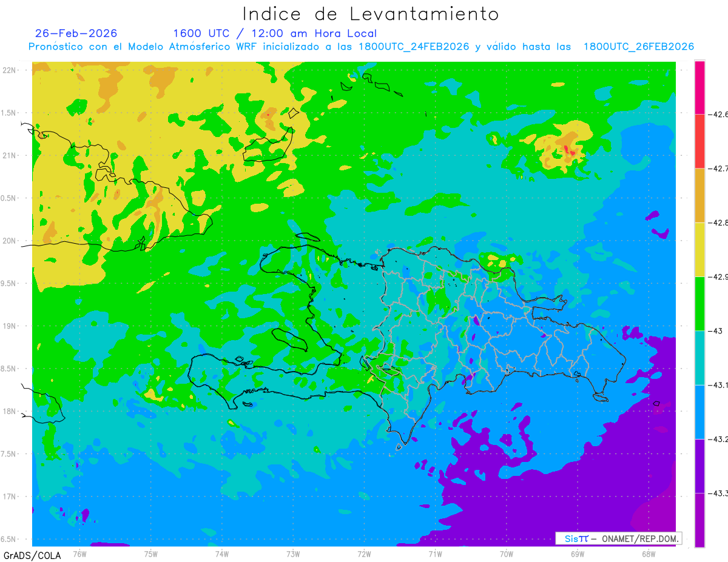Viewport: 728px width, 562px height.
Task: Click the teal colorbar segment below -43
Action: 699,358
